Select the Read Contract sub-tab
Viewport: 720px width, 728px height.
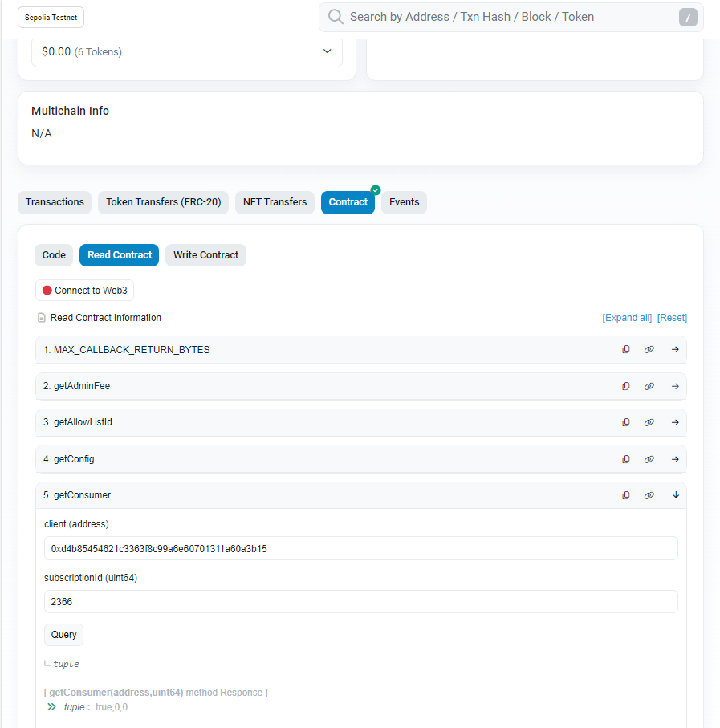pyautogui.click(x=120, y=255)
